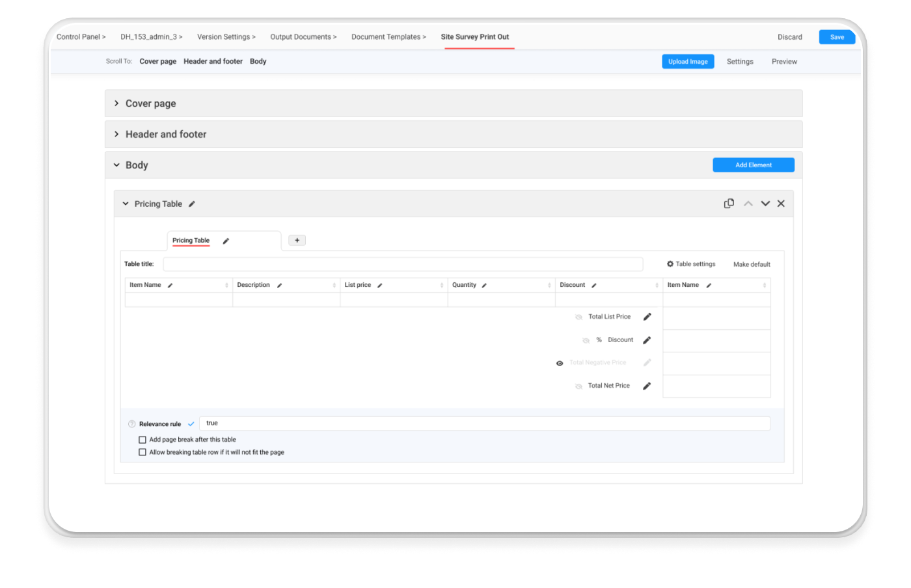Edit the Discount column header
Image resolution: width=911 pixels, height=588 pixels.
593,286
